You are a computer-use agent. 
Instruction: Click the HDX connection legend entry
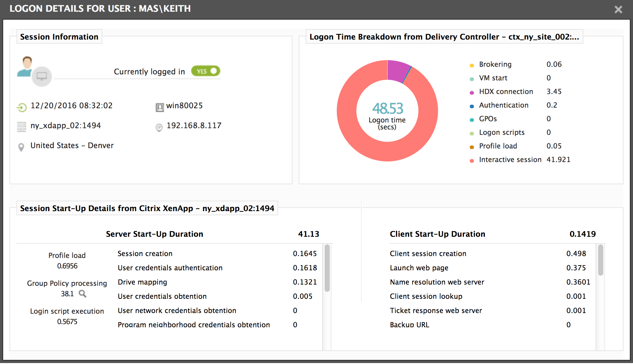tap(506, 91)
